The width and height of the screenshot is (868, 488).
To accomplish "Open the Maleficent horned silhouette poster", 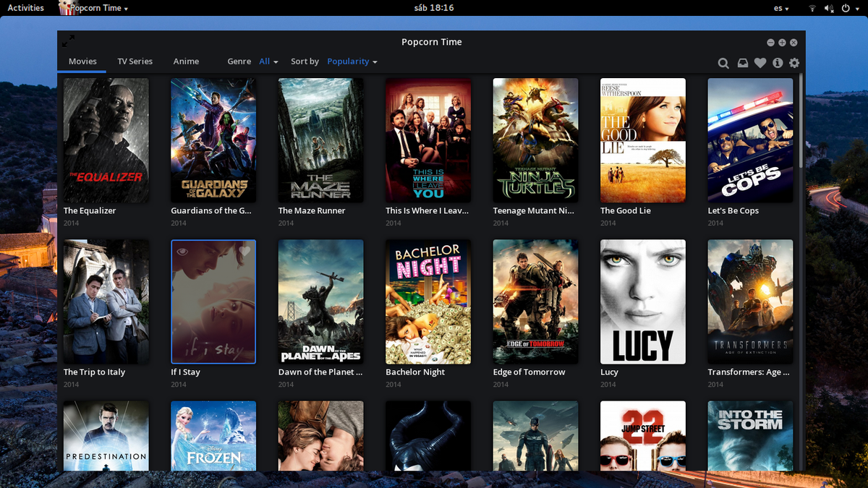I will click(428, 435).
